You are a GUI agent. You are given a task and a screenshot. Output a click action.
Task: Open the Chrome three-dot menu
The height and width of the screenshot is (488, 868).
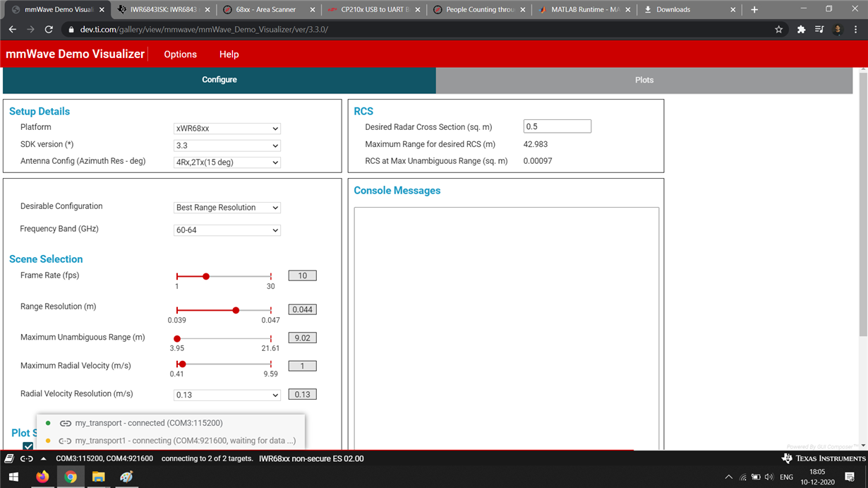tap(856, 30)
